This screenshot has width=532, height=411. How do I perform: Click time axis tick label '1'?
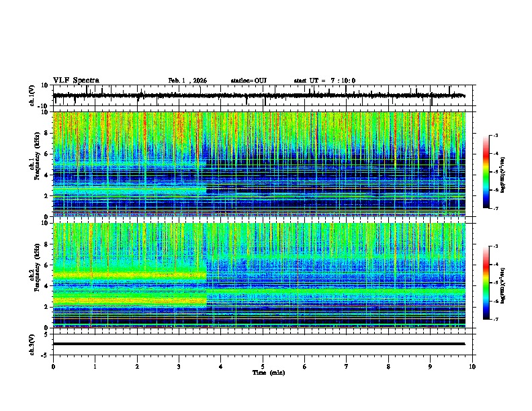click(95, 367)
